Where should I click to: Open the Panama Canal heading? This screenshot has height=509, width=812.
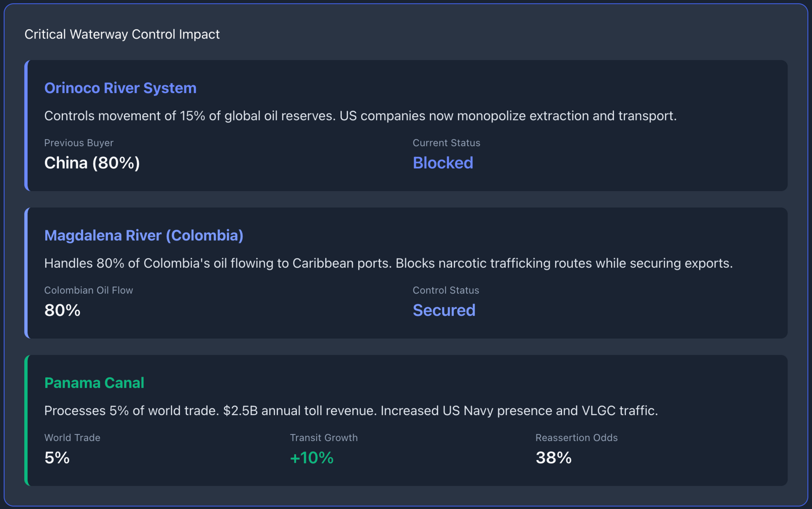tap(94, 383)
